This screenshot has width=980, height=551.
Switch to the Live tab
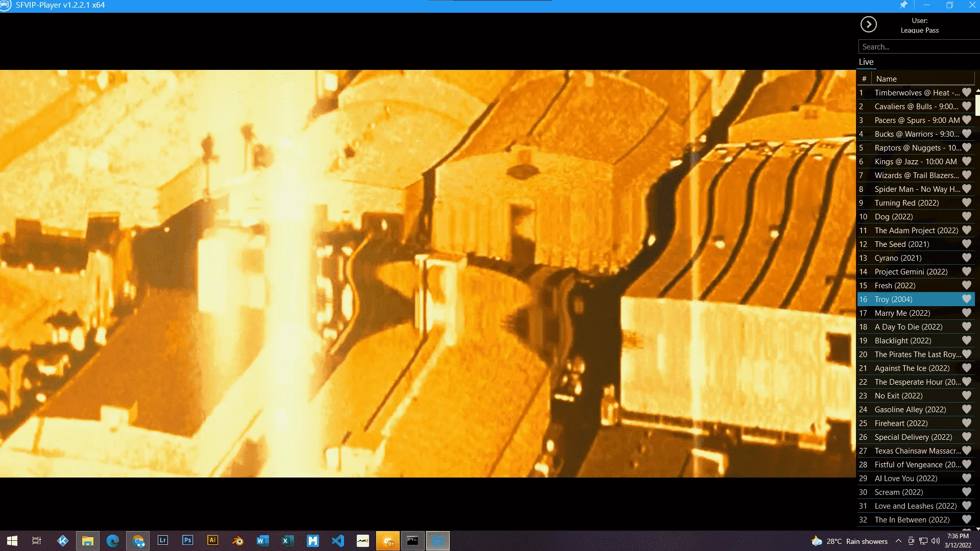click(x=866, y=62)
